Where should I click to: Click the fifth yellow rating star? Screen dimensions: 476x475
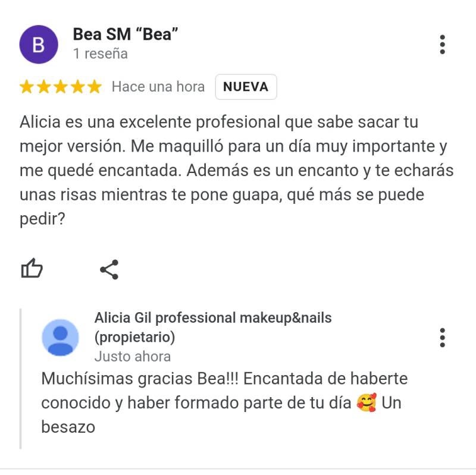(x=95, y=86)
